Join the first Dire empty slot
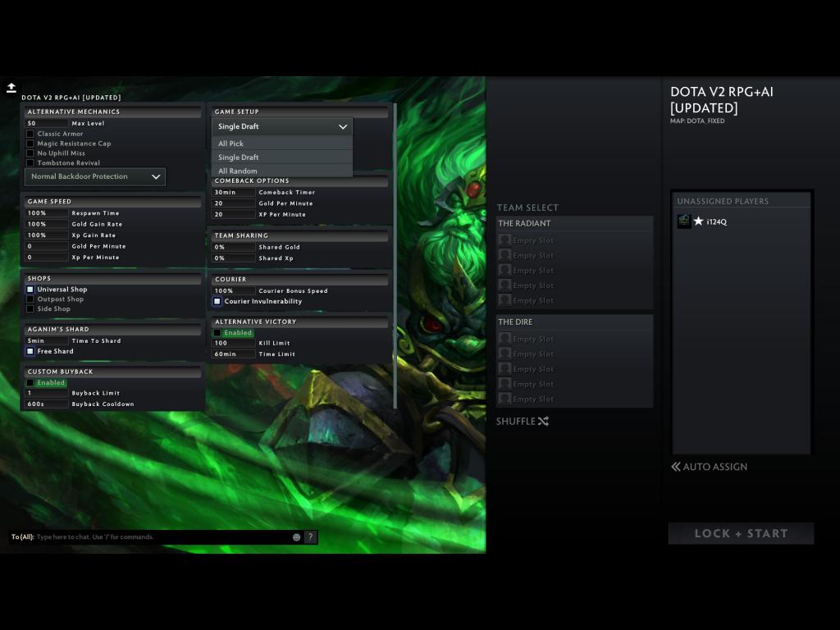The width and height of the screenshot is (840, 630). coord(574,339)
